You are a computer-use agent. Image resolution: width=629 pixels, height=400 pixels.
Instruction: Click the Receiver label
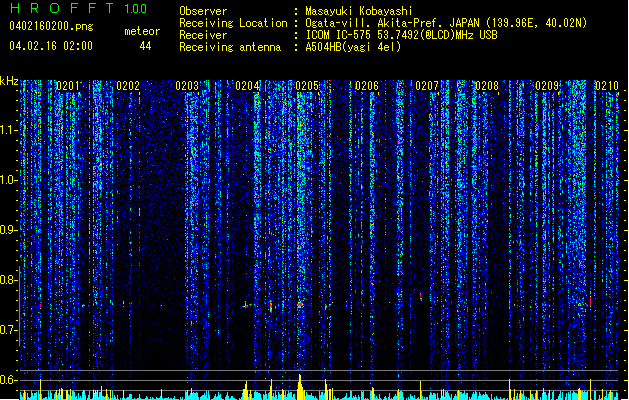pyautogui.click(x=203, y=35)
